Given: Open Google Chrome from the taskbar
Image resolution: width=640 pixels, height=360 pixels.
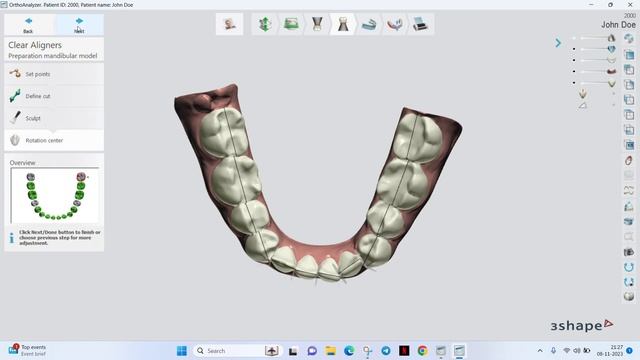Looking at the screenshot, I should (x=422, y=351).
